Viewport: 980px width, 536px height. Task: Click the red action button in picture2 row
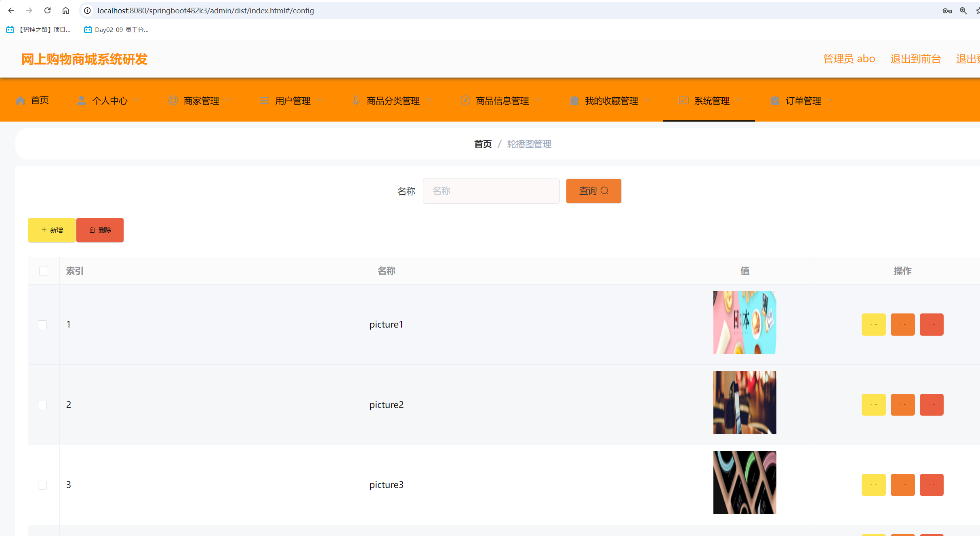(x=932, y=405)
